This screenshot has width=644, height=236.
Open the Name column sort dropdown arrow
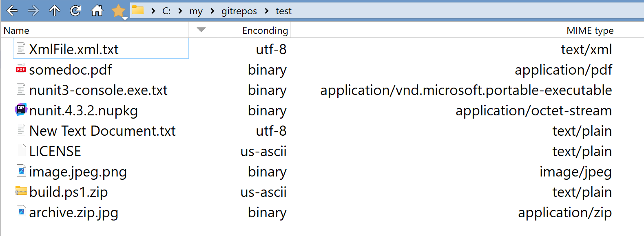coord(201,30)
